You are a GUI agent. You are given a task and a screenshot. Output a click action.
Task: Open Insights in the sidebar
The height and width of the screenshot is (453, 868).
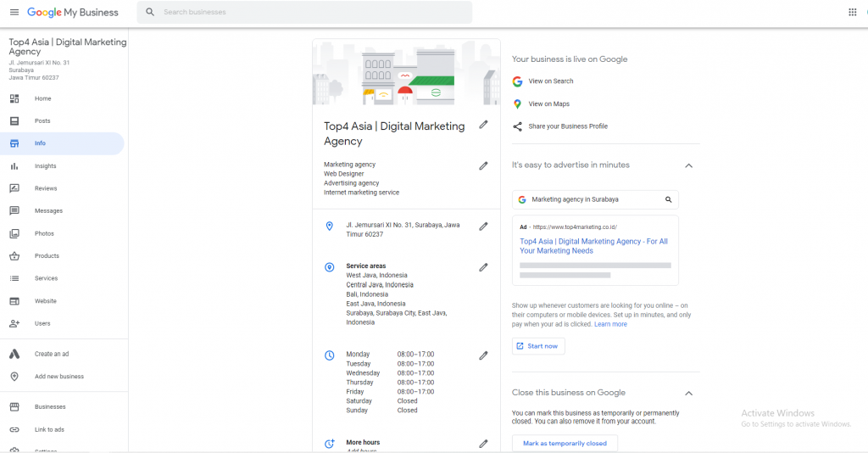[45, 166]
